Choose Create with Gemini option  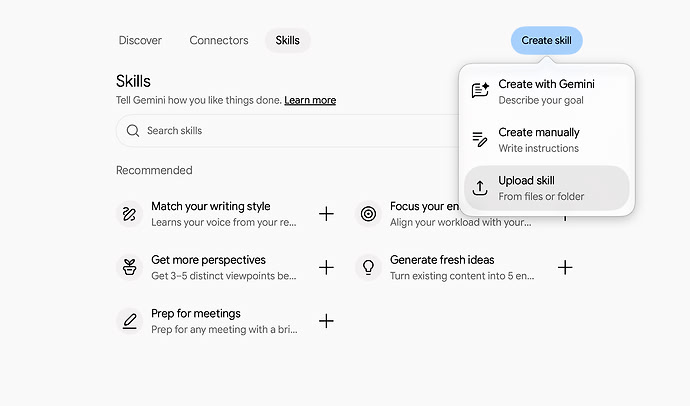[547, 92]
